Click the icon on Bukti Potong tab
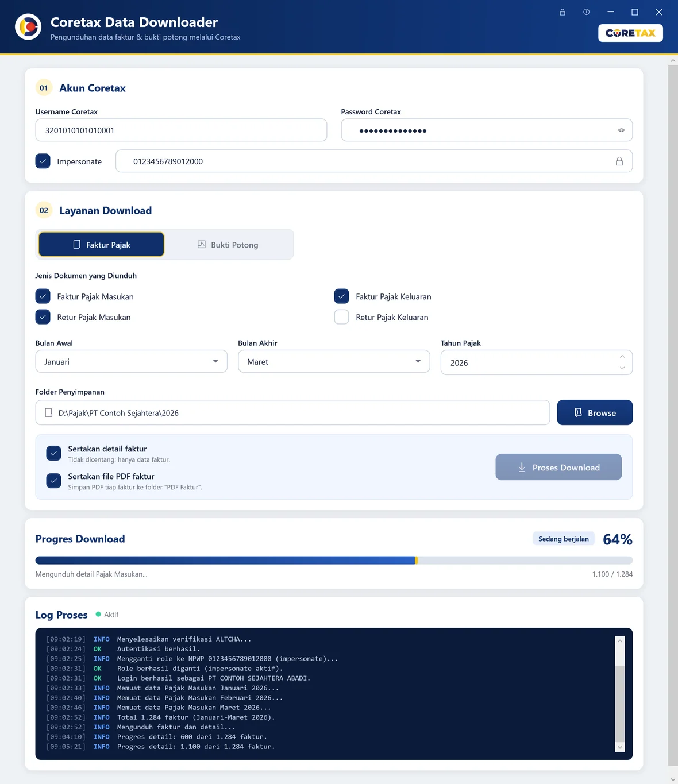 coord(202,245)
